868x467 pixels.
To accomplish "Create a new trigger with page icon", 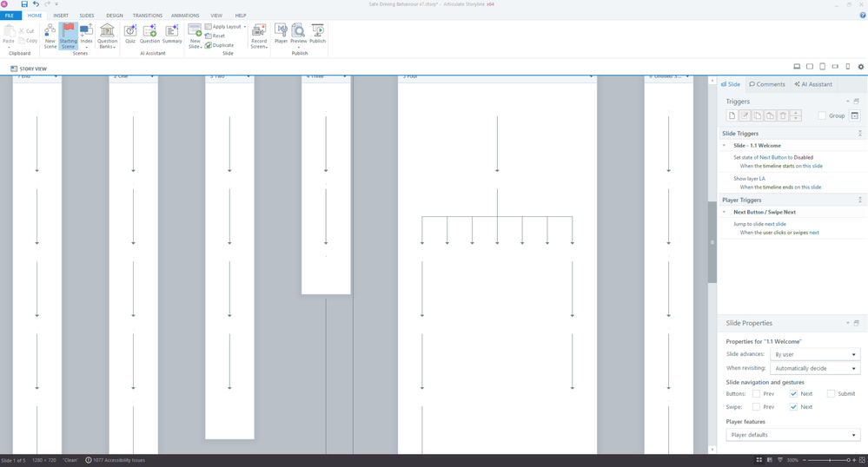I will point(732,115).
